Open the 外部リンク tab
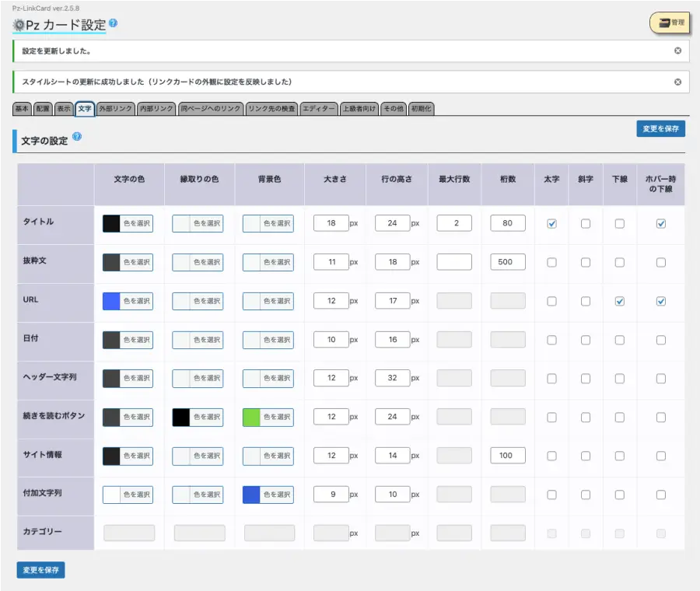 pyautogui.click(x=116, y=109)
